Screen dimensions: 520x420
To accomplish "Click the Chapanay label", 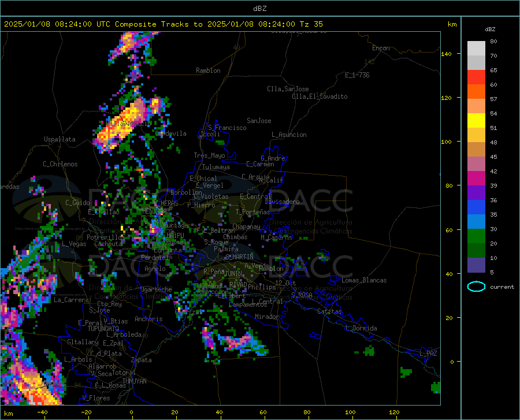I will click(246, 226).
